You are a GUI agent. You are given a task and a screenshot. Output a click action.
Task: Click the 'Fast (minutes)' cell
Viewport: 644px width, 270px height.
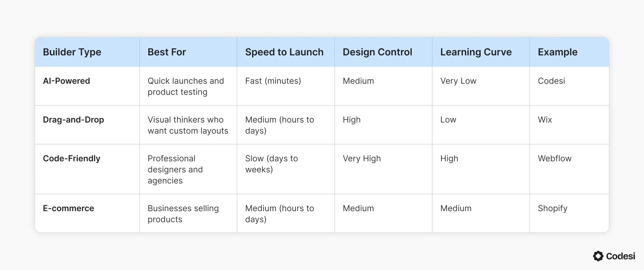[x=273, y=81]
